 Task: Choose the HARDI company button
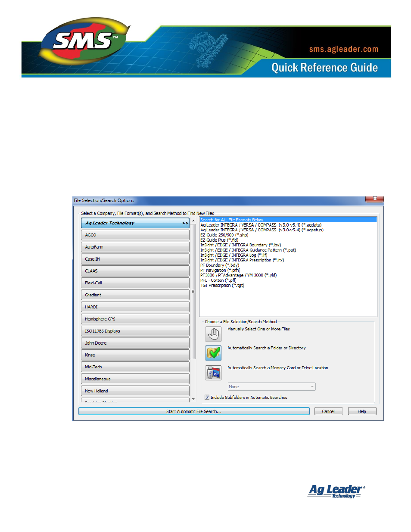point(135,307)
